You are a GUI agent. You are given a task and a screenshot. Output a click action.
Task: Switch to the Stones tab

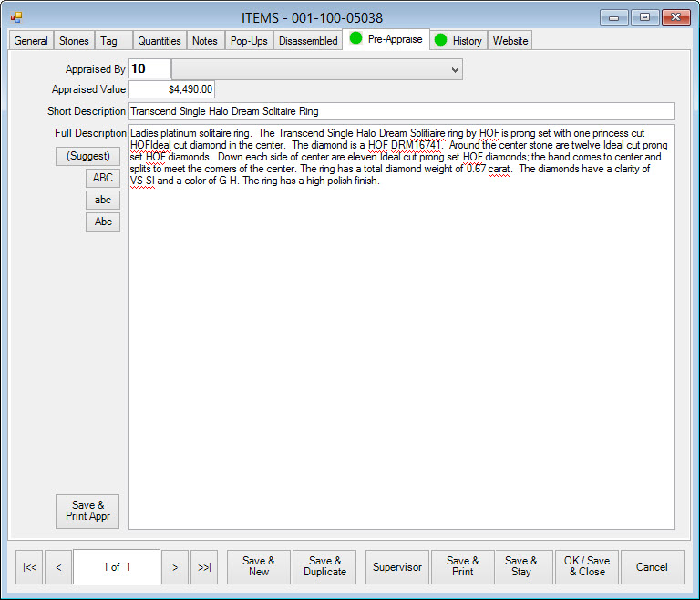tap(74, 41)
